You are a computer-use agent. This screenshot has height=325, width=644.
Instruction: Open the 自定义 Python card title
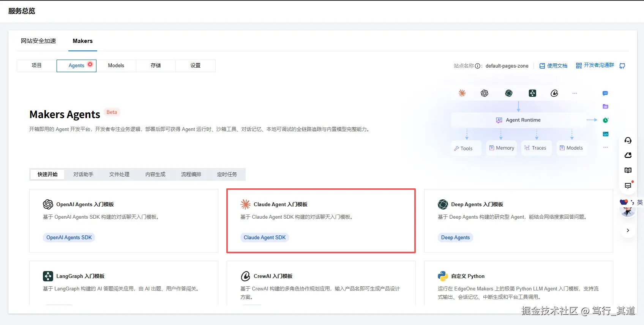[x=468, y=276]
